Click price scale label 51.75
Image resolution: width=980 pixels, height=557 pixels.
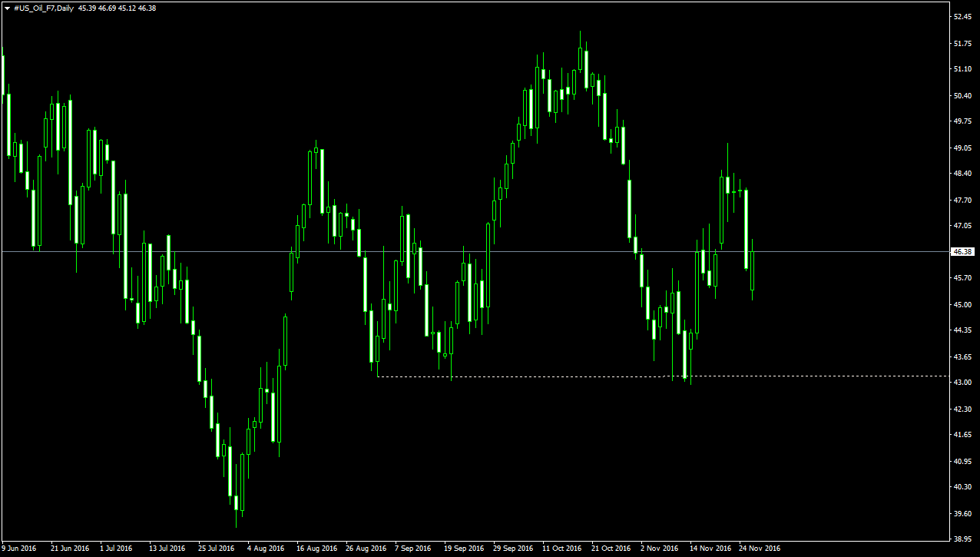coord(962,43)
